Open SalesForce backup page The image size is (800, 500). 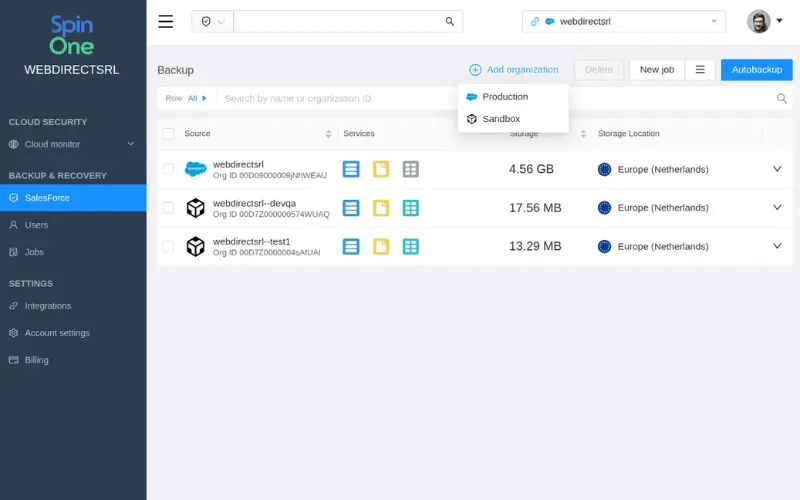pyautogui.click(x=73, y=198)
